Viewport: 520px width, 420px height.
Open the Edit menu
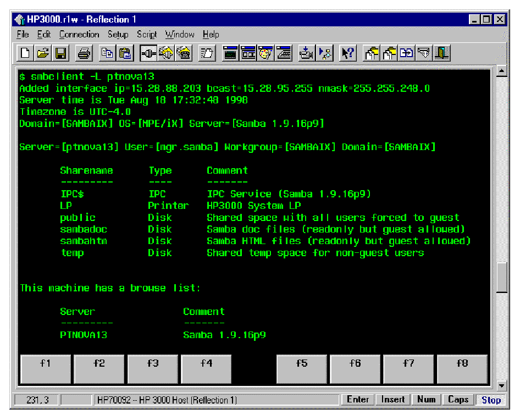pos(44,35)
